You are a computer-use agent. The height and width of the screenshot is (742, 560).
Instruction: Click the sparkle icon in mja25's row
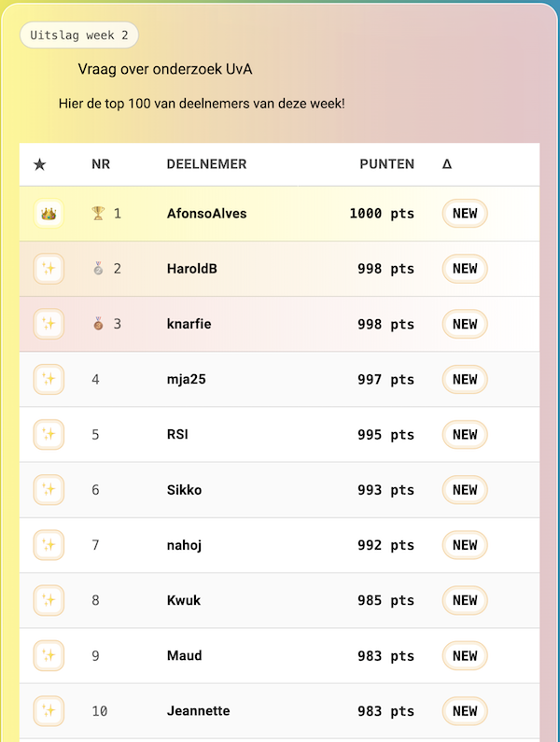coord(49,379)
